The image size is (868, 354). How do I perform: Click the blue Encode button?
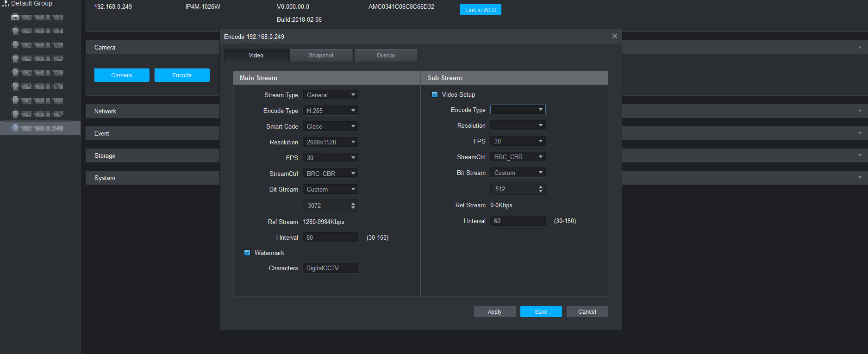pos(182,75)
